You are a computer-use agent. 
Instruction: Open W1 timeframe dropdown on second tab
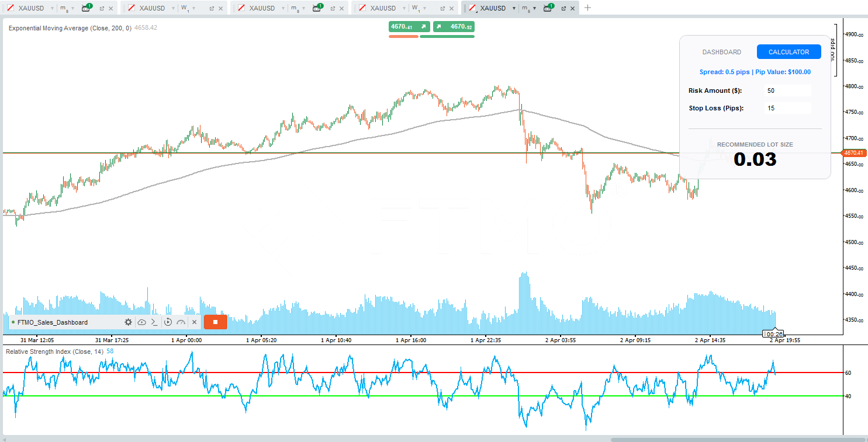coord(193,8)
